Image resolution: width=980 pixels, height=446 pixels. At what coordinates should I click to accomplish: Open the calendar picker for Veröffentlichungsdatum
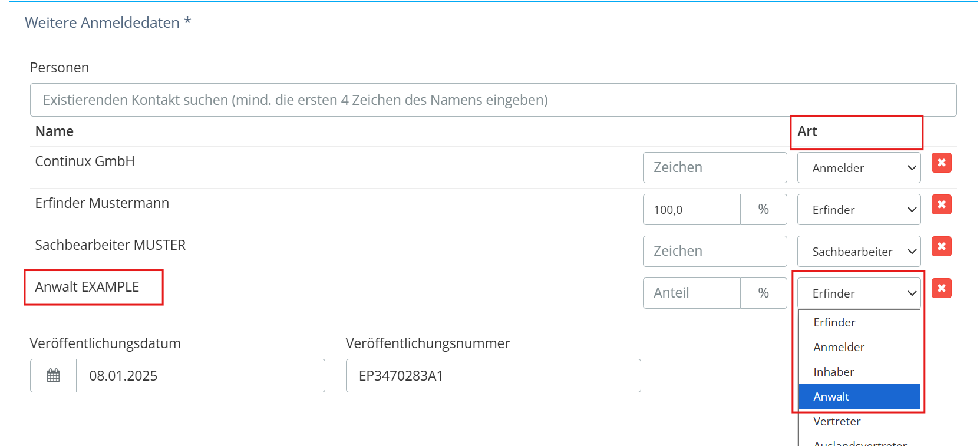click(53, 375)
